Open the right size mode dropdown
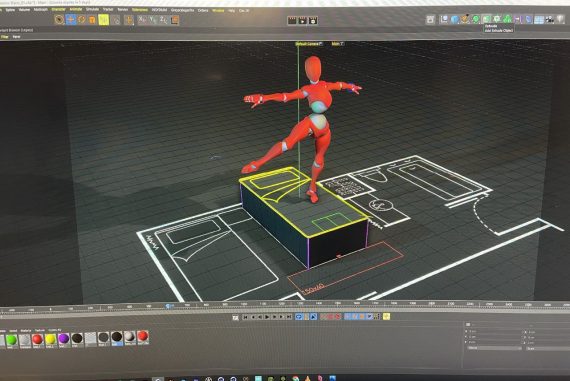This screenshot has width=570, height=381. pyautogui.click(x=548, y=348)
